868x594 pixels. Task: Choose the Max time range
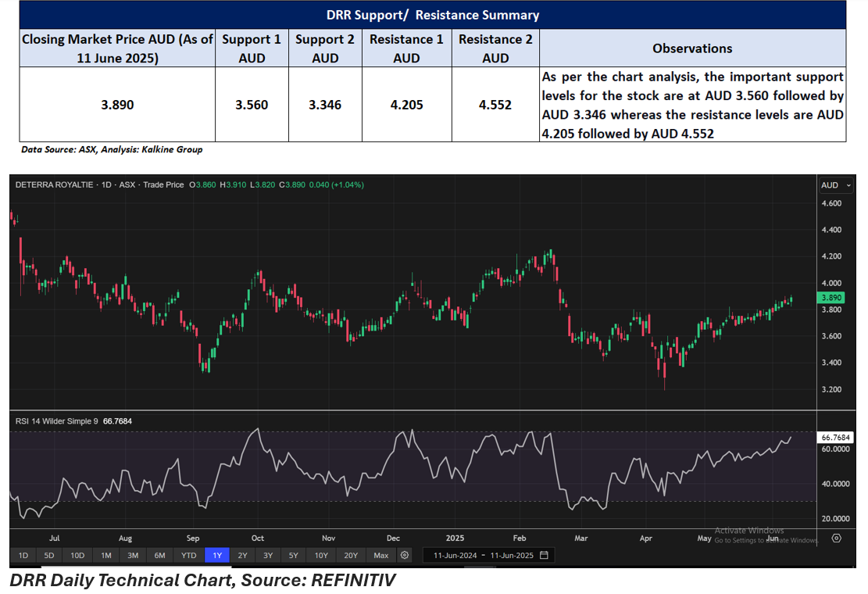coord(380,555)
